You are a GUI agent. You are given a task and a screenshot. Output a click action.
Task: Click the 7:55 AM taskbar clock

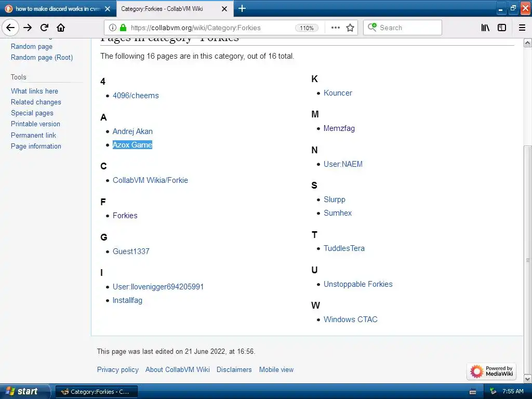click(x=513, y=392)
